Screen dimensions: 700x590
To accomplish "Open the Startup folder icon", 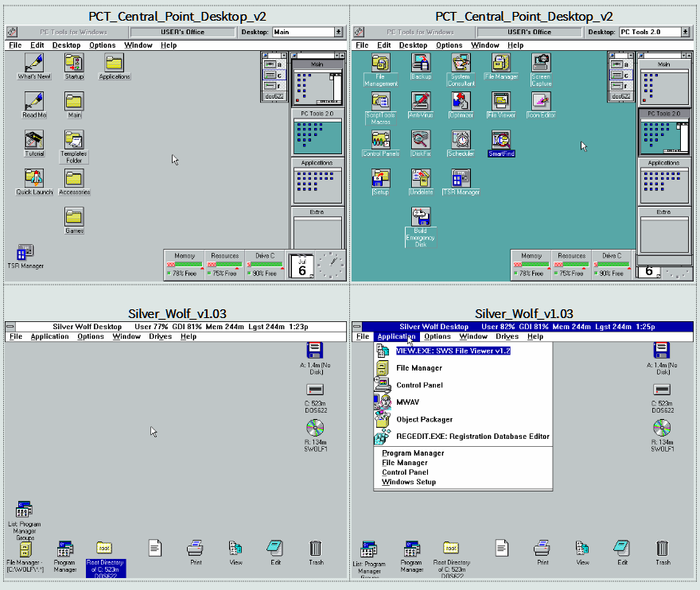I will pyautogui.click(x=74, y=67).
